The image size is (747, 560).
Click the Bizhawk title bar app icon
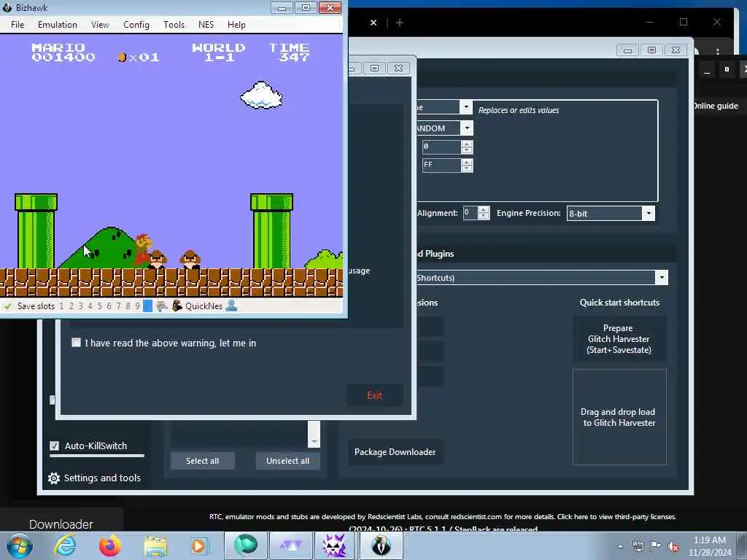point(7,7)
